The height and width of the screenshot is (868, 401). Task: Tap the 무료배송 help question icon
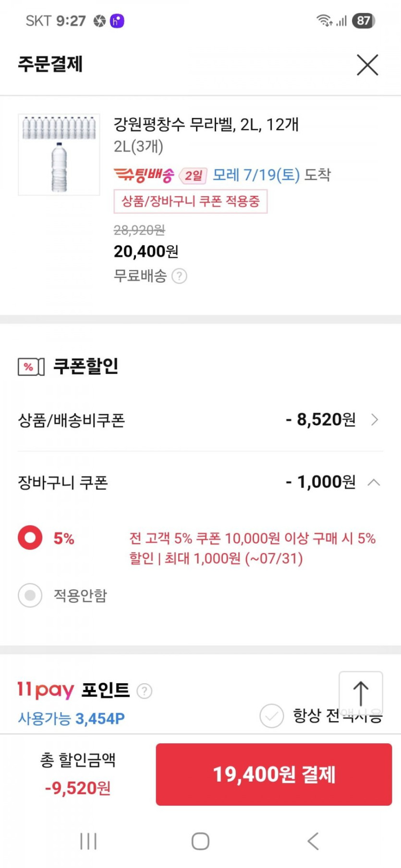(x=179, y=276)
